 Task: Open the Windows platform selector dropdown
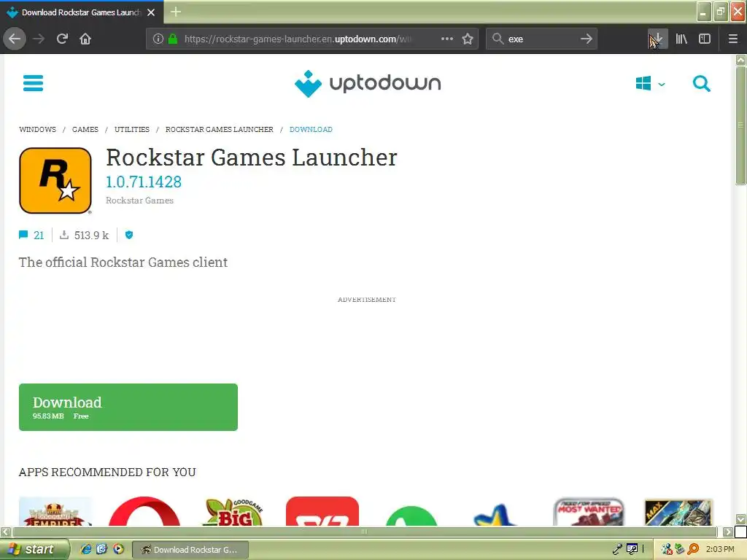click(x=650, y=84)
